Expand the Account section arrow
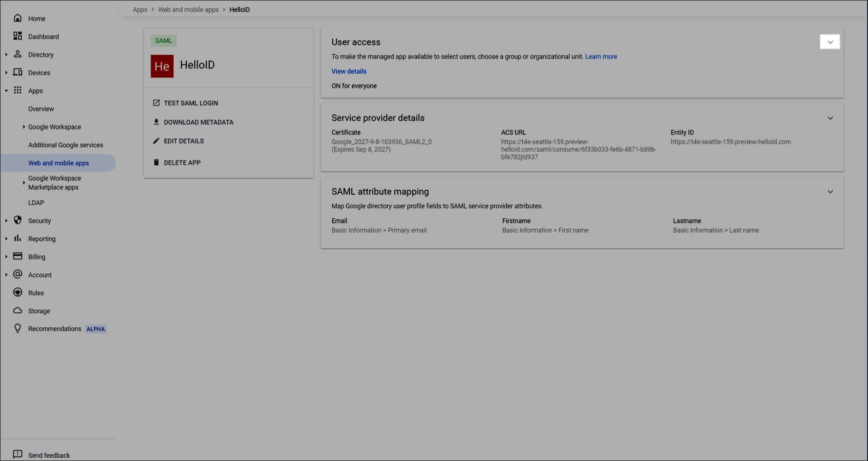This screenshot has width=868, height=461. [x=6, y=275]
